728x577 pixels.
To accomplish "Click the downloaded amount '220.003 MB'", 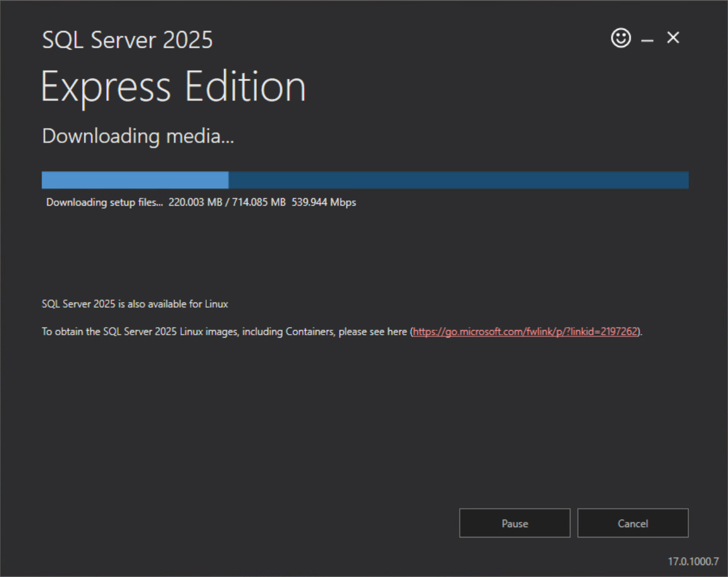I will pos(195,202).
